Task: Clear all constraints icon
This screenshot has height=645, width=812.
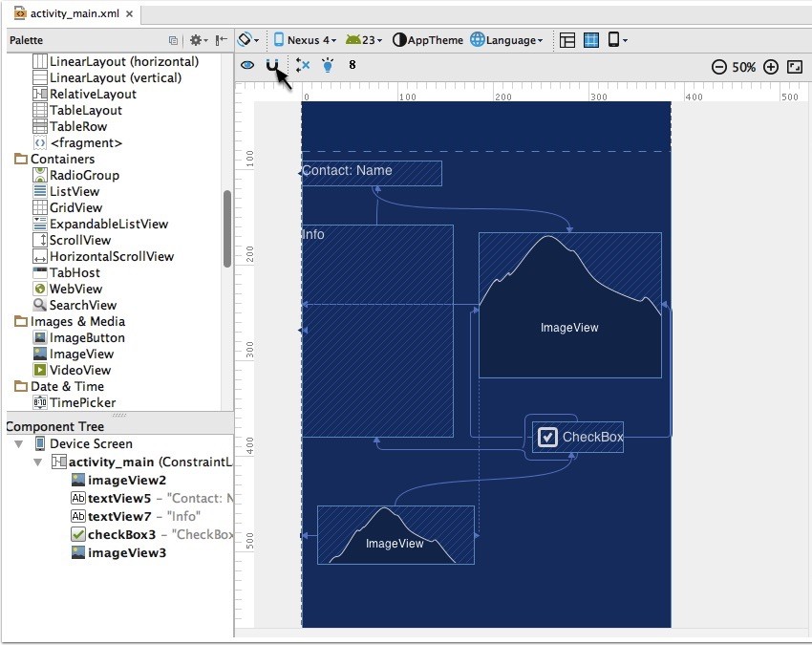Action: [303, 65]
